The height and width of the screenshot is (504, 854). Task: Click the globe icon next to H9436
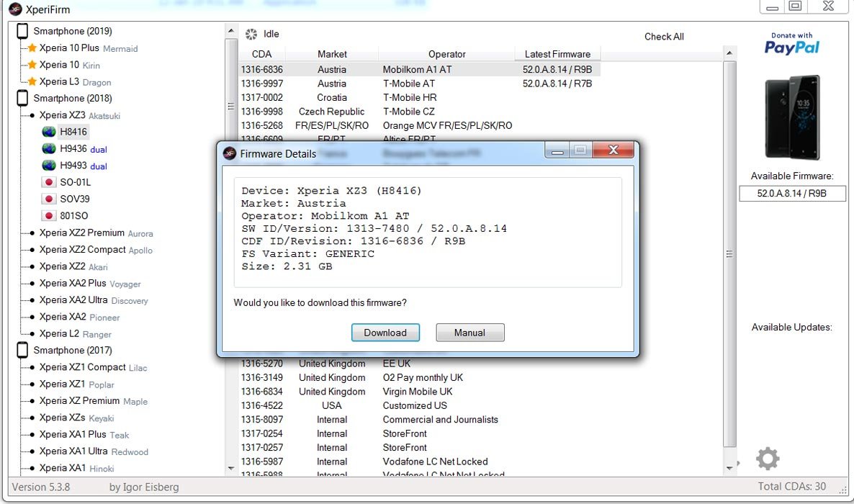coord(49,149)
